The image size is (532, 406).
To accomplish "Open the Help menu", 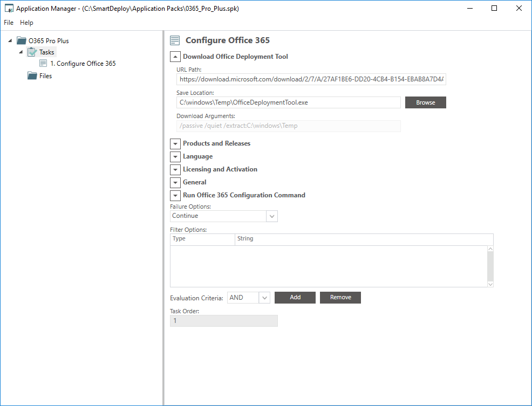I will [x=26, y=23].
